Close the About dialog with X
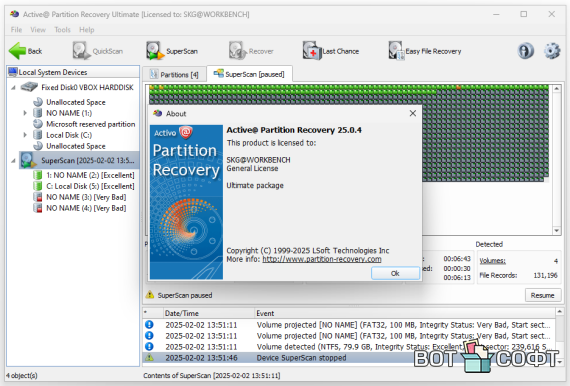 (x=413, y=113)
